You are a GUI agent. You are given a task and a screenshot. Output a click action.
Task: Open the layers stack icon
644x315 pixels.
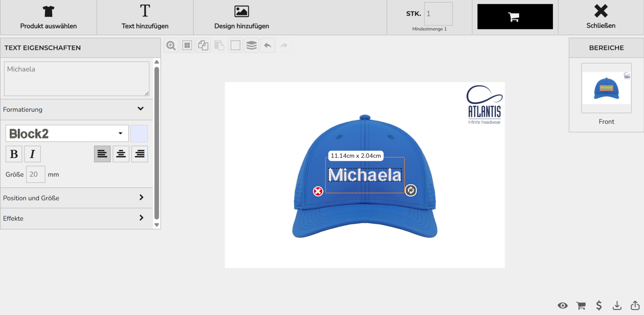(252, 45)
